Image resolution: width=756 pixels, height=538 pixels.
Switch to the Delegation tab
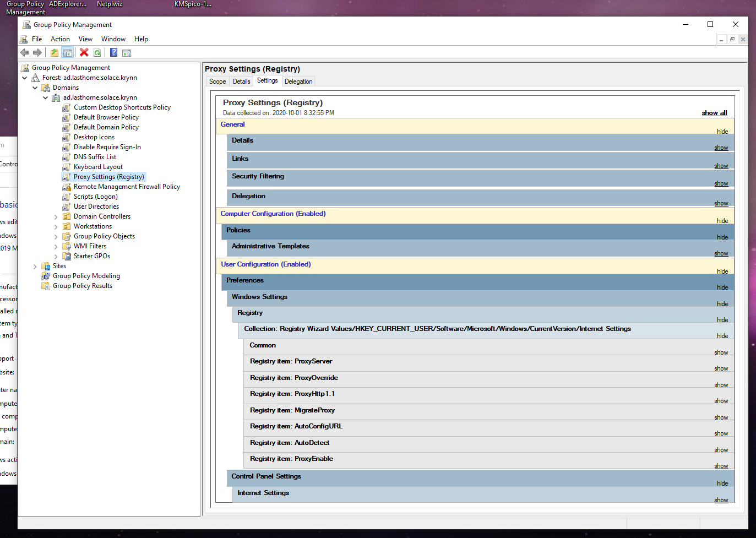[x=298, y=81]
